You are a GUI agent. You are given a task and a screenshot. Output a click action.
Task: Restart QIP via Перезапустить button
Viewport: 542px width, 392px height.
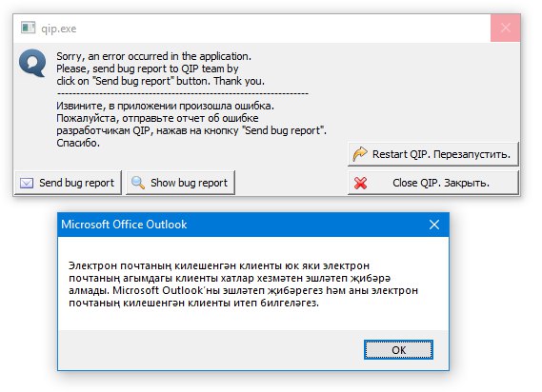pyautogui.click(x=433, y=154)
